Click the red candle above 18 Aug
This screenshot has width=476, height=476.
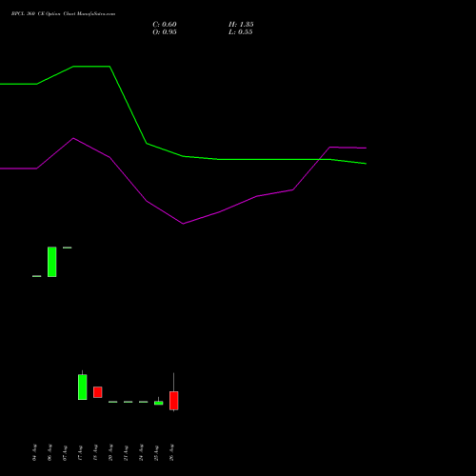click(98, 392)
